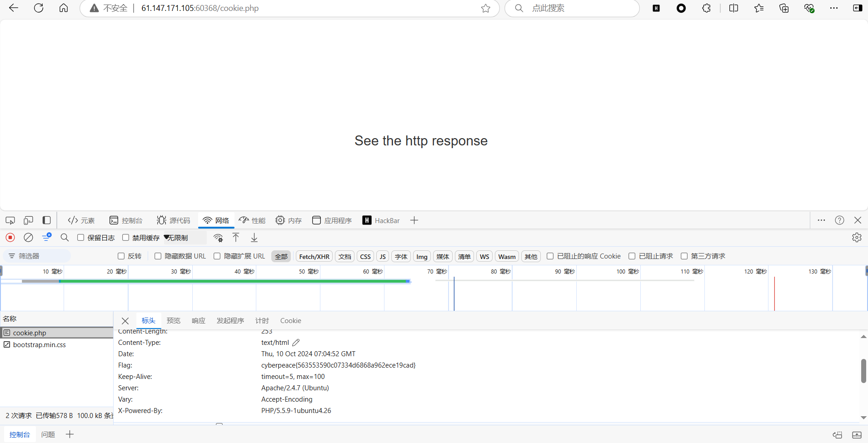This screenshot has height=443, width=868.
Task: Open the request Cookie tab
Action: [291, 321]
